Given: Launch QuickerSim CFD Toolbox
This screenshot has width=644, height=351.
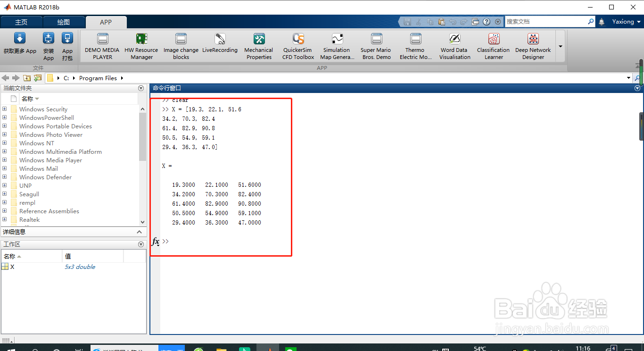Looking at the screenshot, I should point(298,46).
